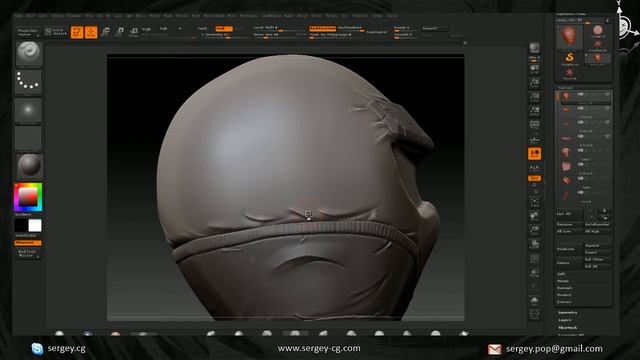Toggle M material channel button
The image size is (640, 360).
click(x=180, y=29)
